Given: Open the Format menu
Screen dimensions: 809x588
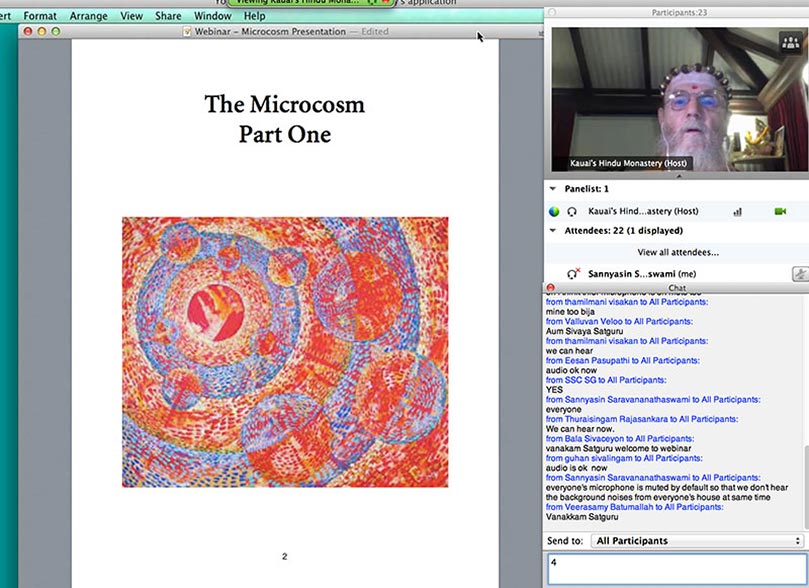Looking at the screenshot, I should 40,16.
